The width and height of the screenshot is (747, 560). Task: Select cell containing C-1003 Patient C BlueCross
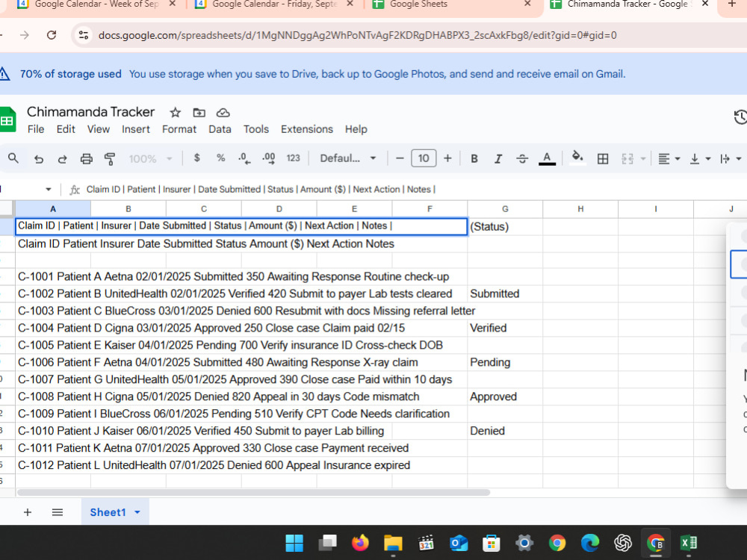click(x=53, y=311)
